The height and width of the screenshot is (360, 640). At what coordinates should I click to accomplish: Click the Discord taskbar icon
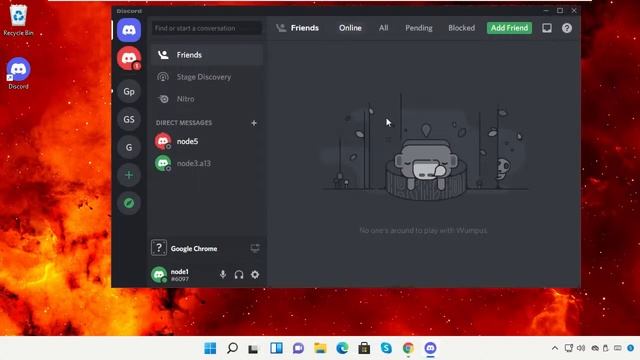click(430, 348)
